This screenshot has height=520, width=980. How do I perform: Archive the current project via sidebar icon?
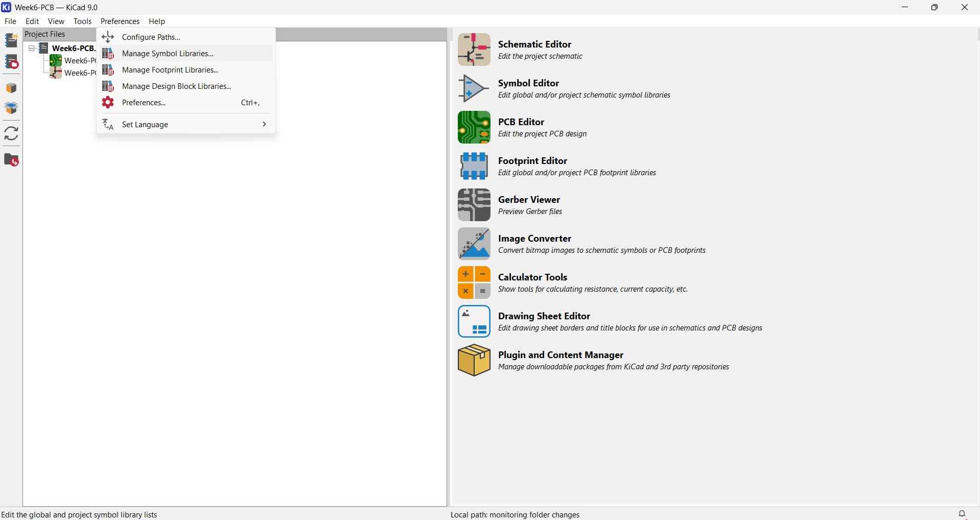(x=11, y=88)
